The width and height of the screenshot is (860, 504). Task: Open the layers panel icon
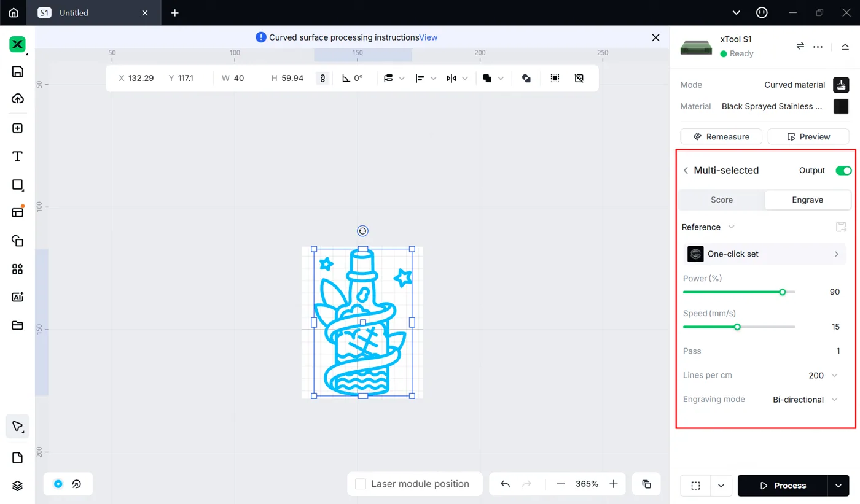[x=17, y=486]
